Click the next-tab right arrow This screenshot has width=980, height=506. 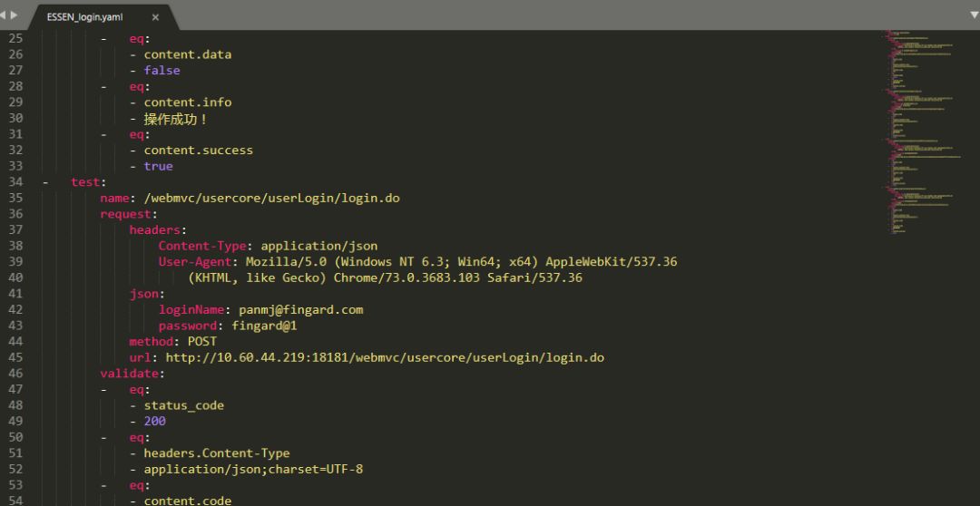pyautogui.click(x=14, y=15)
